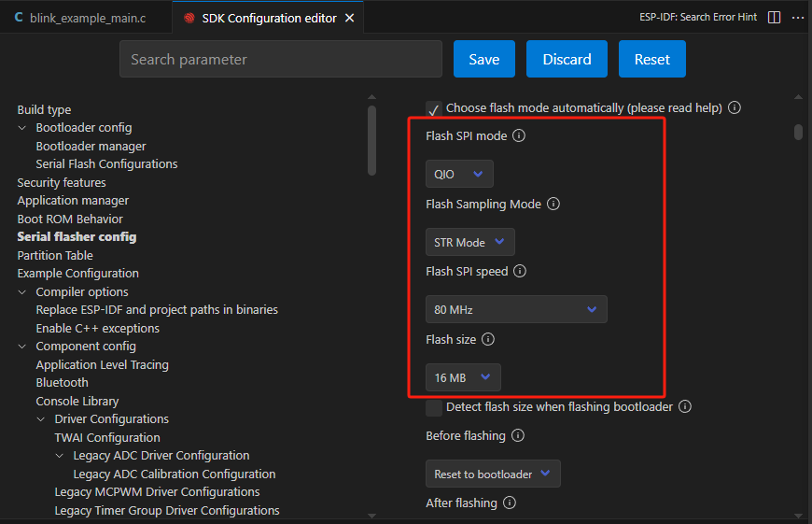812x524 pixels.
Task: Open Console Library item
Action: pos(77,401)
